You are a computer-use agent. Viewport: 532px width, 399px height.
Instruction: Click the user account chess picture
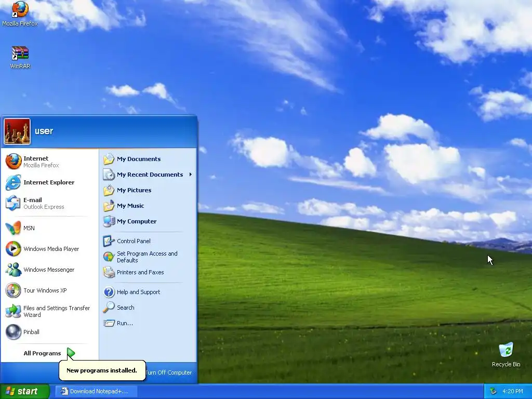[x=17, y=131]
